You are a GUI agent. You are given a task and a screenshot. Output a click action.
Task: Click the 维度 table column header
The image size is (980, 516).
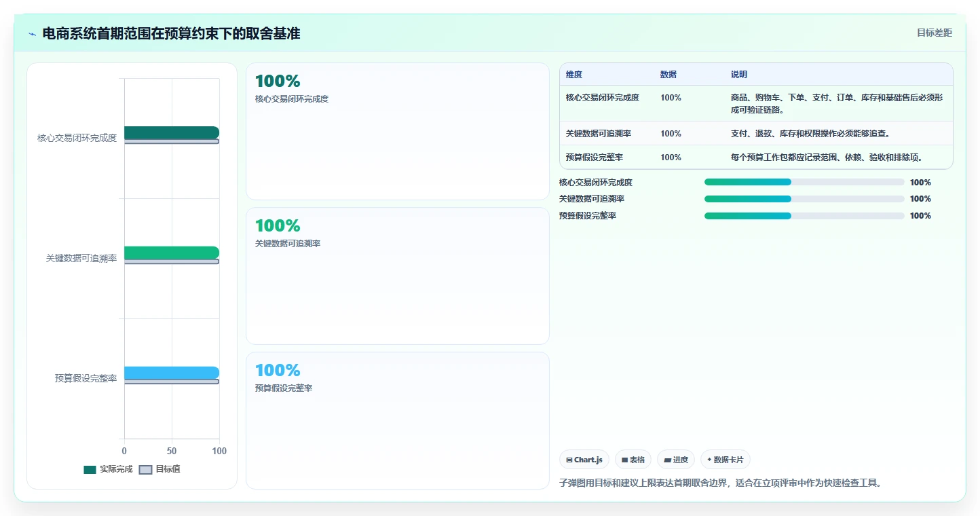click(x=574, y=75)
